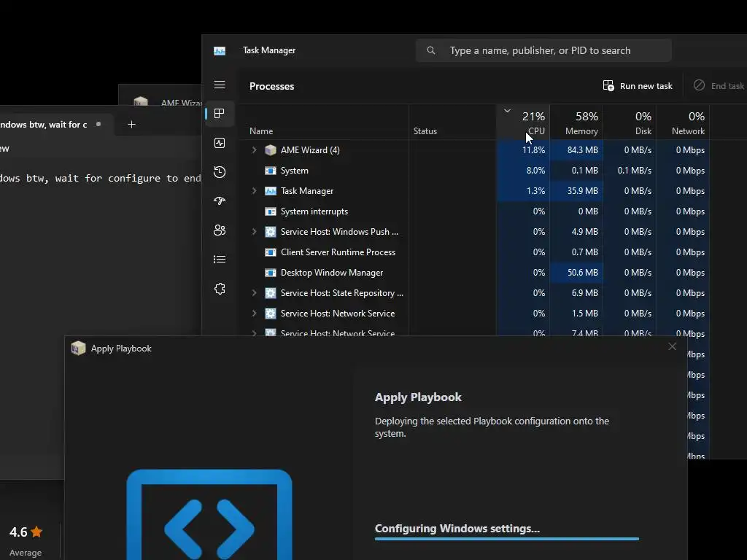Viewport: 747px width, 560px height.
Task: Select the Desktop Window Manager row
Action: (474, 273)
